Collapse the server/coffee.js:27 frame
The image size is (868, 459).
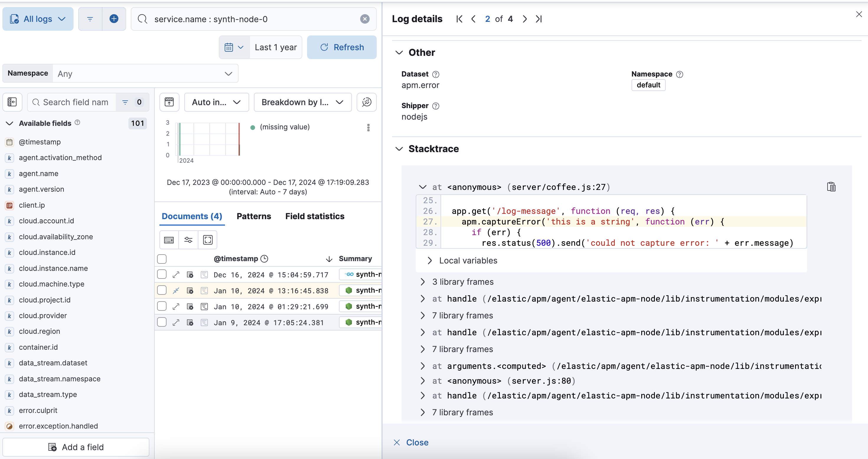coord(422,187)
